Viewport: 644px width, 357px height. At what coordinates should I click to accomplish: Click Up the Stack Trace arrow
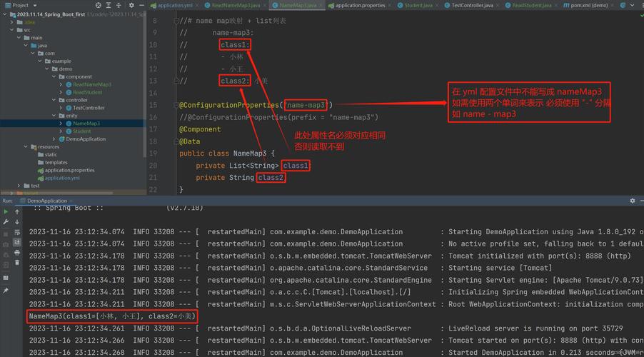(x=17, y=211)
